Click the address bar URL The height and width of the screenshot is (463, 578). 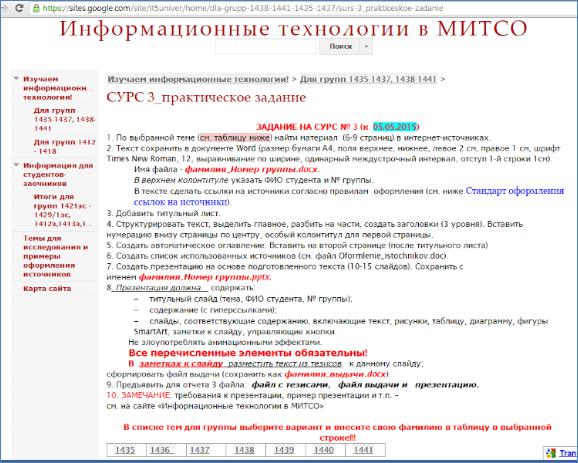(243, 8)
